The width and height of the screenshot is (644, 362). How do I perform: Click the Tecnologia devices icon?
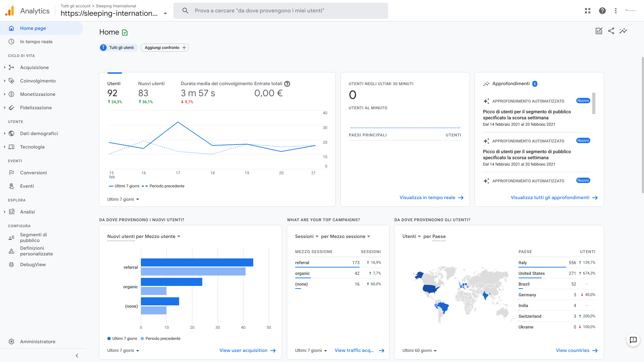point(11,147)
